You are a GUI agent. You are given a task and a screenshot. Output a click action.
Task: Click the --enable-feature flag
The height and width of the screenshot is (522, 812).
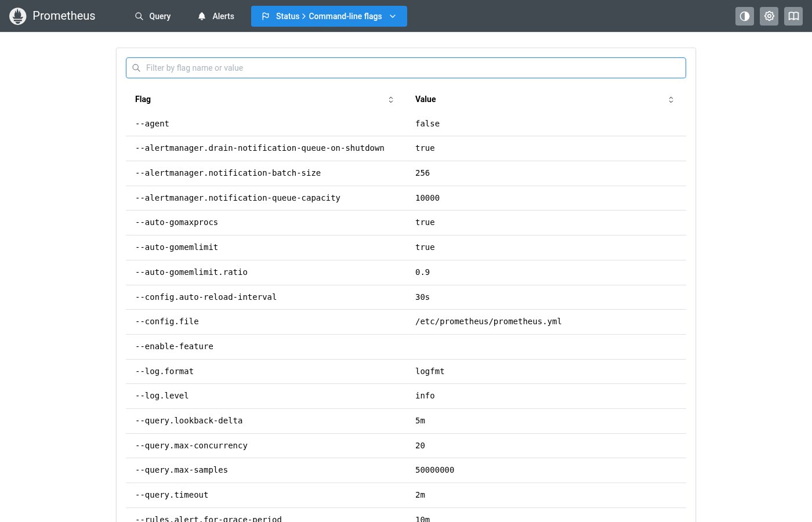174,346
